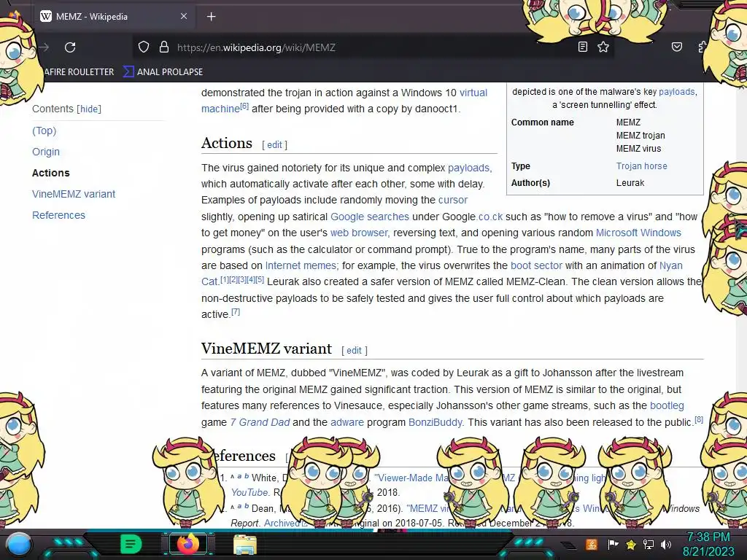Switch to Firefox on the taskbar
The image size is (747, 560).
click(x=188, y=544)
